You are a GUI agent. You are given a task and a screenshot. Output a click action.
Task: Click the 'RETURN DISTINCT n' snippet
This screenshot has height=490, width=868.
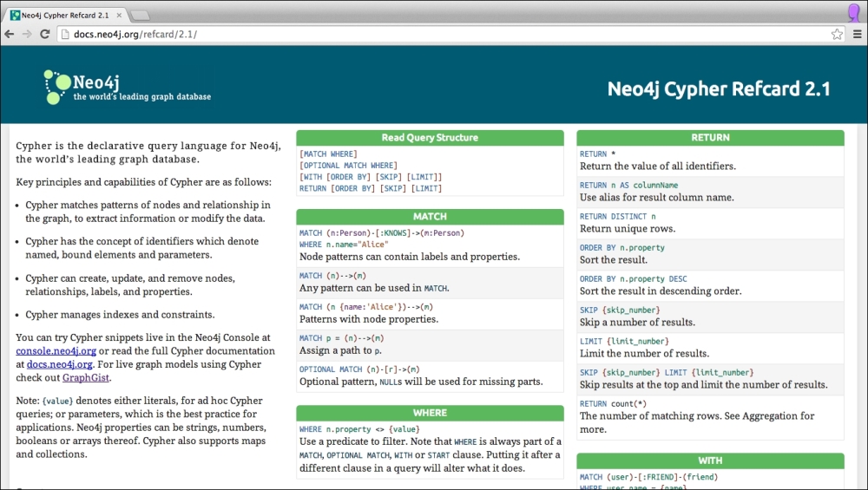[618, 216]
